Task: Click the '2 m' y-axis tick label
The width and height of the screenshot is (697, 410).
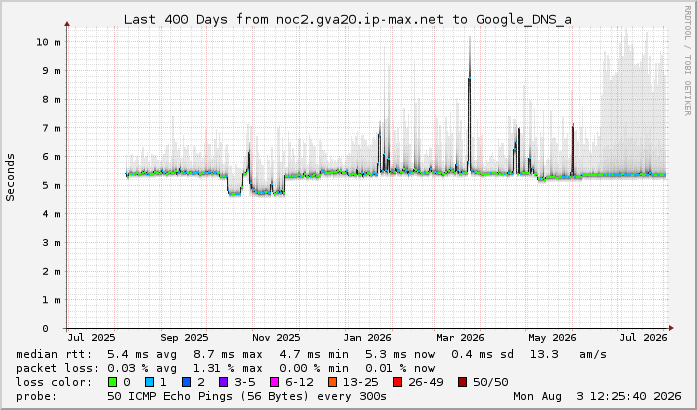Action: tap(52, 271)
